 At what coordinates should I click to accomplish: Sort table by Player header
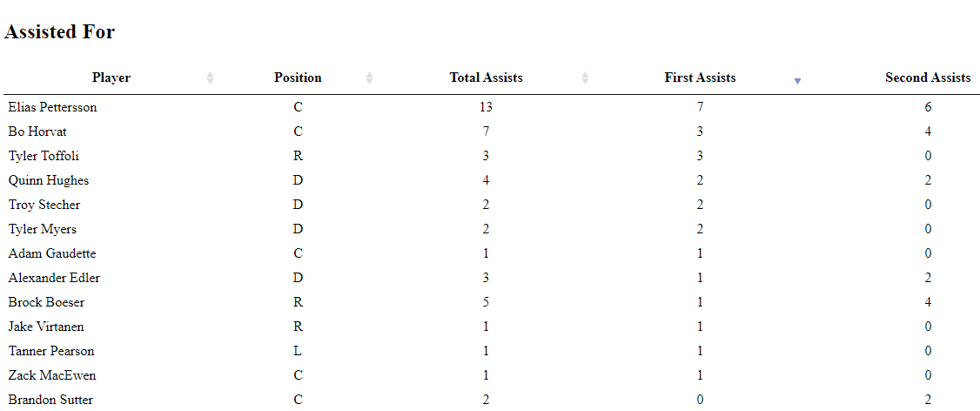point(111,77)
